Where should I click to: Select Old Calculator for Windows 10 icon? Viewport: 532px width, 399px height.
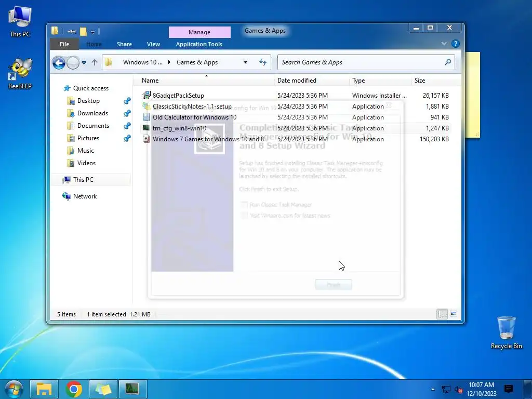tap(146, 117)
